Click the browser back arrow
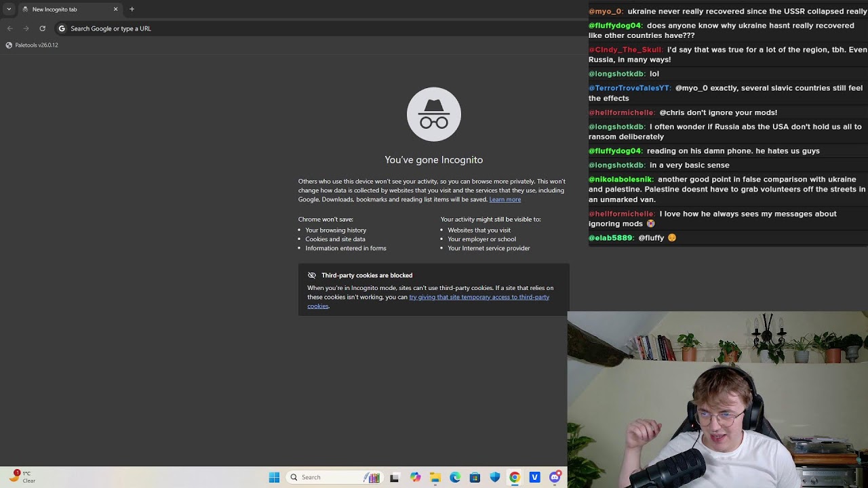The width and height of the screenshot is (868, 488). tap(9, 28)
